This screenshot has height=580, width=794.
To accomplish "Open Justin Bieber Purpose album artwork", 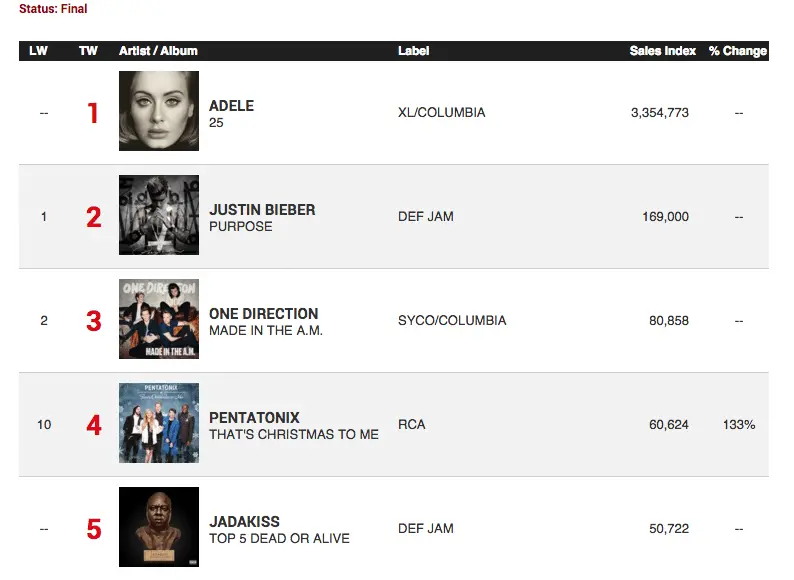I will [x=158, y=215].
